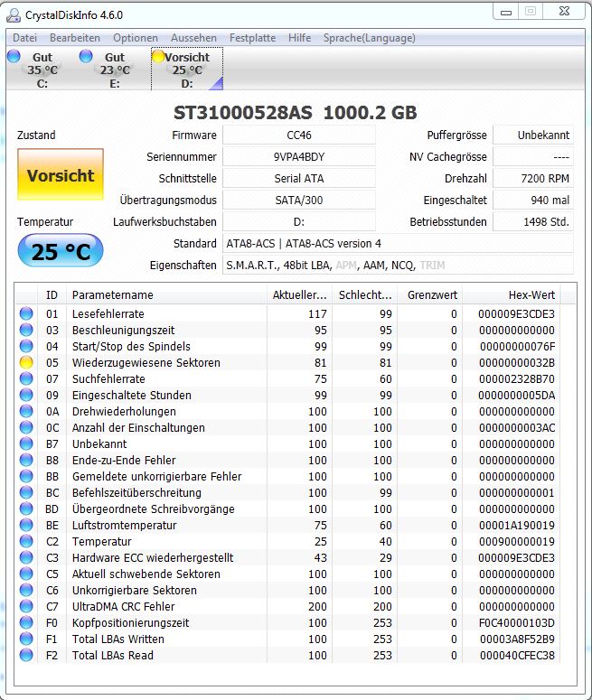
Task: Click the Schlecht... column header
Action: pos(364,294)
